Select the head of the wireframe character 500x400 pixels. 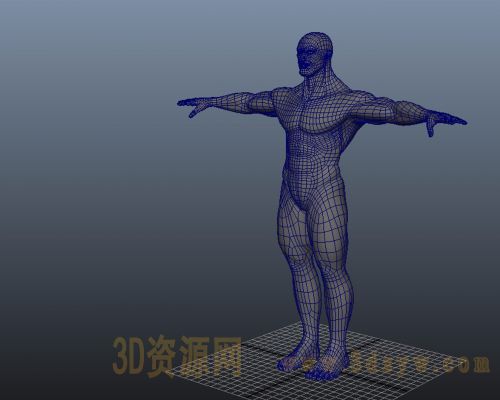point(315,53)
